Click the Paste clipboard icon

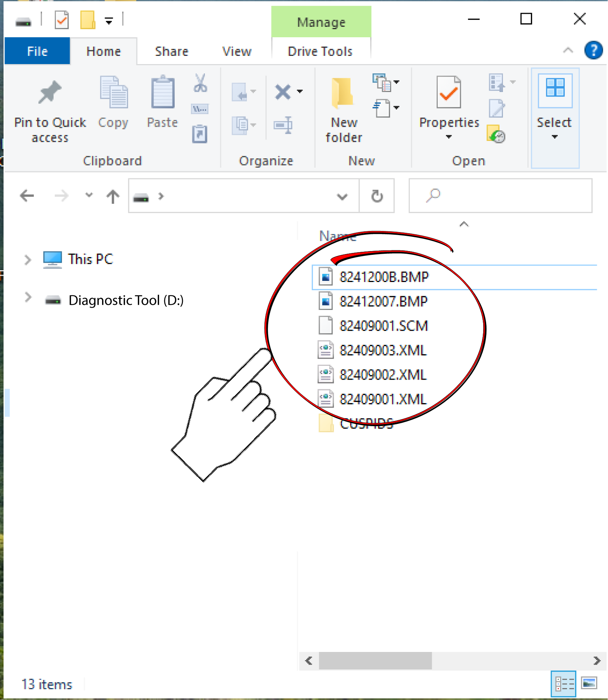coord(162,93)
